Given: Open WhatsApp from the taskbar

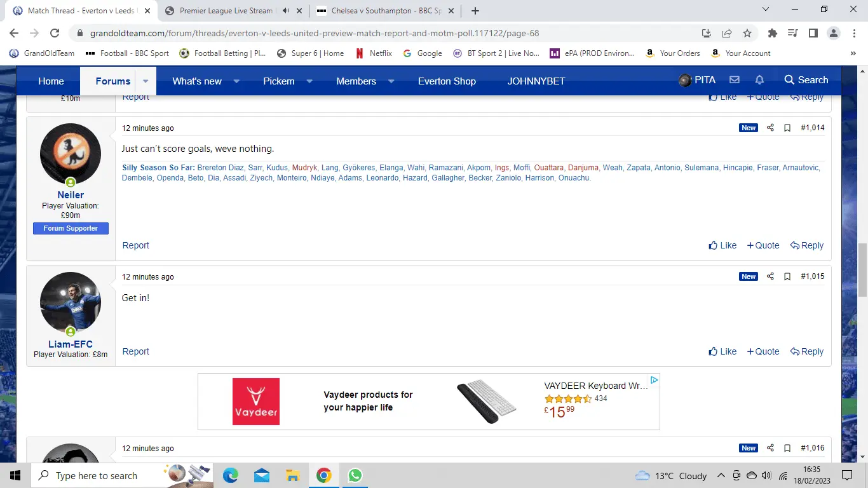Looking at the screenshot, I should click(x=355, y=475).
